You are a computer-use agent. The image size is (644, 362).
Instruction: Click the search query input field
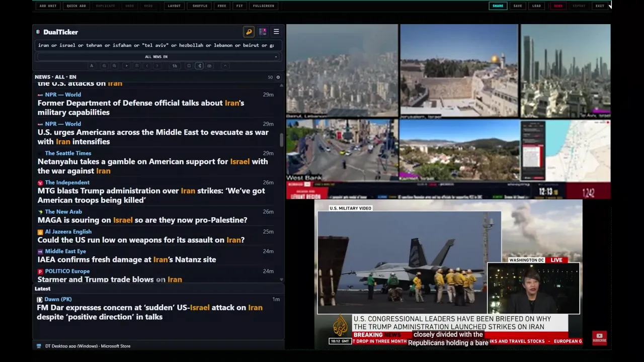tap(157, 45)
